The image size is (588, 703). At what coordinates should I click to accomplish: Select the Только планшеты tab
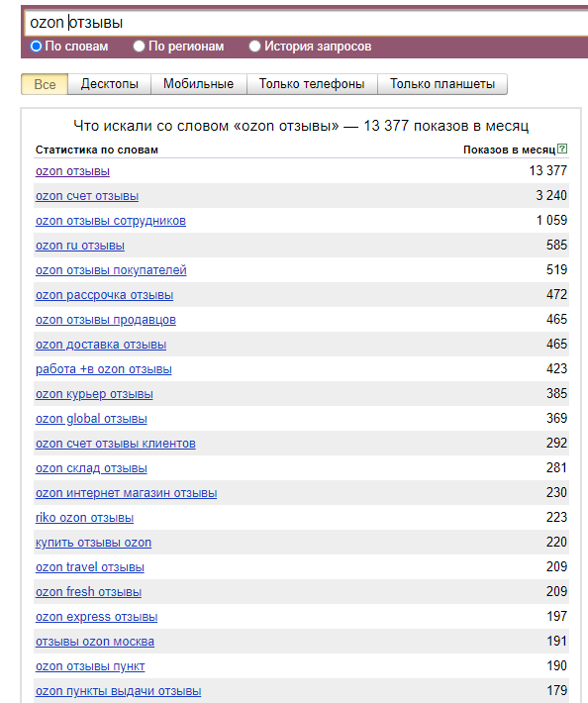tap(442, 84)
